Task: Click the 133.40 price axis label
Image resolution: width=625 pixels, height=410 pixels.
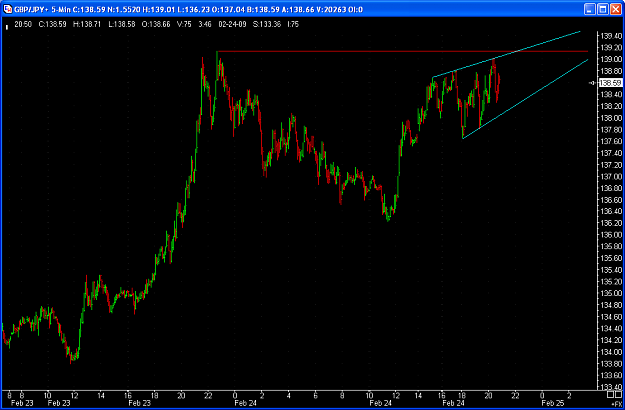Action: [x=610, y=387]
